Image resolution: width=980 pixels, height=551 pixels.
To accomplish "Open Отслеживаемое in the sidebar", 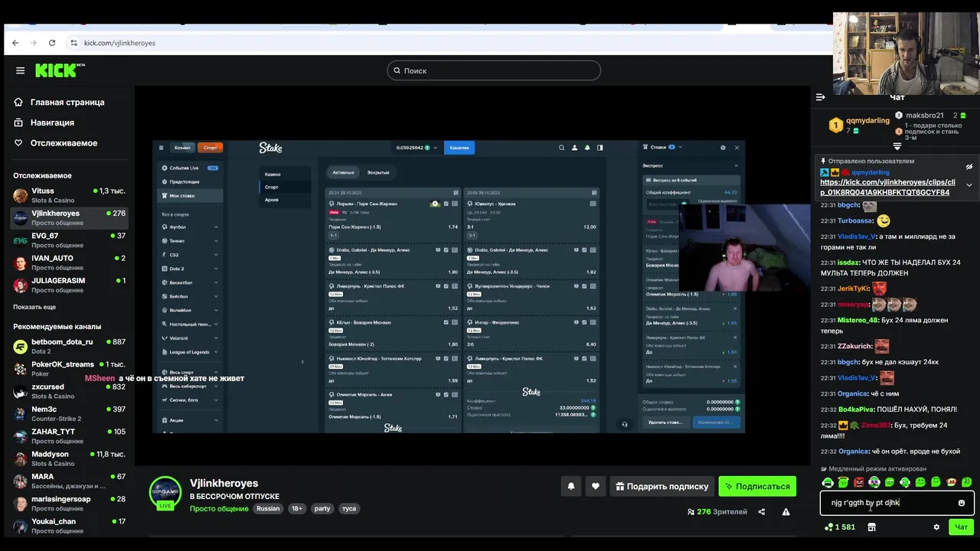I will [64, 143].
